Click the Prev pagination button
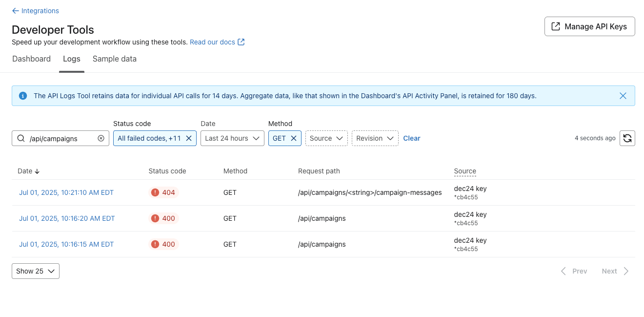This screenshot has height=317, width=644. pyautogui.click(x=574, y=271)
